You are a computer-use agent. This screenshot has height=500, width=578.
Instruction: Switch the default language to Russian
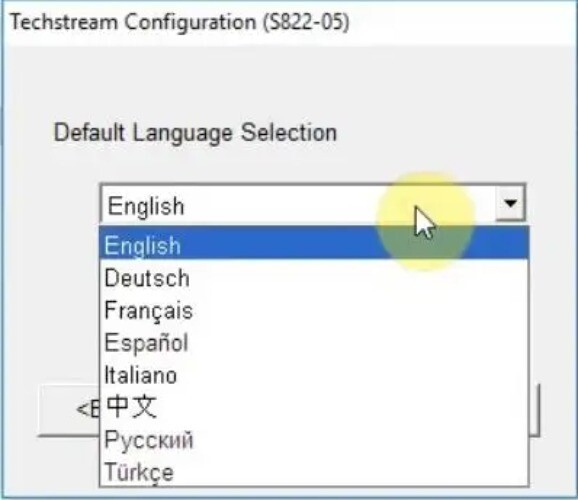[x=314, y=440]
